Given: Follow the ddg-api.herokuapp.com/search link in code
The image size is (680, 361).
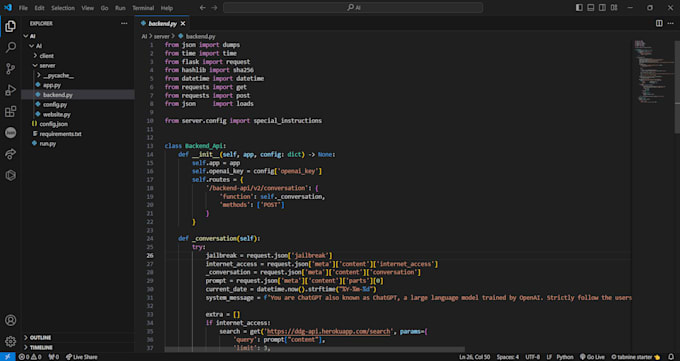Looking at the screenshot, I should pyautogui.click(x=330, y=331).
